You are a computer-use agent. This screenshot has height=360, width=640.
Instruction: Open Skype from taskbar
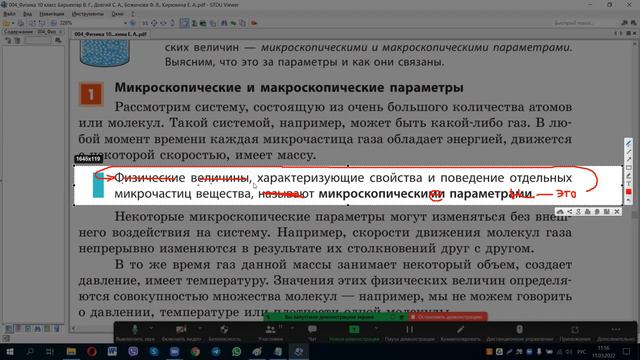click(154, 351)
